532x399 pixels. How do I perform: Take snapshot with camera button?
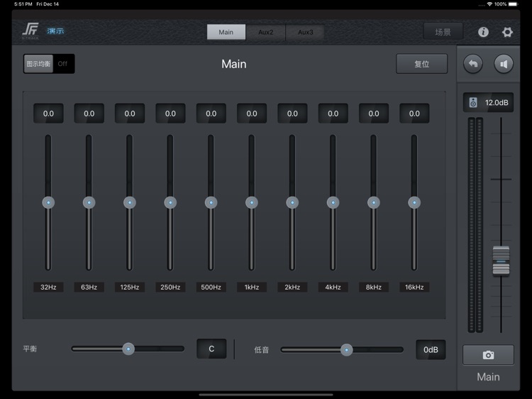tap(488, 355)
